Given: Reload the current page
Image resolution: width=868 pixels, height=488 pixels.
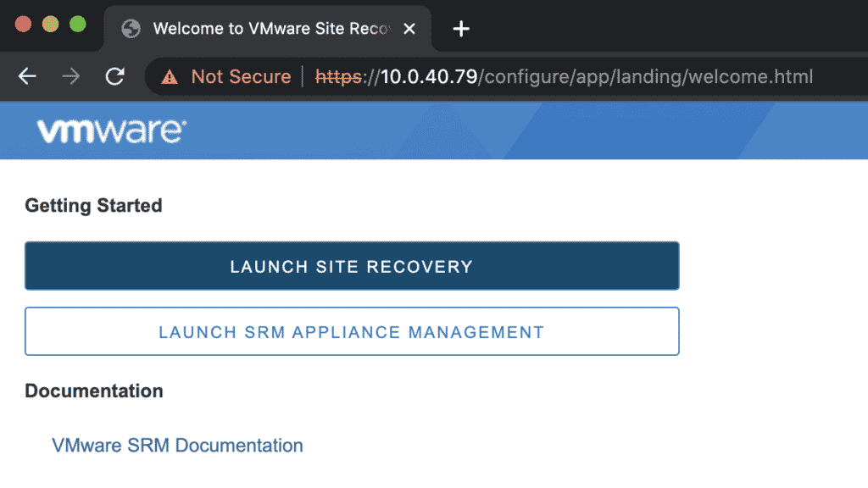Looking at the screenshot, I should tap(115, 77).
